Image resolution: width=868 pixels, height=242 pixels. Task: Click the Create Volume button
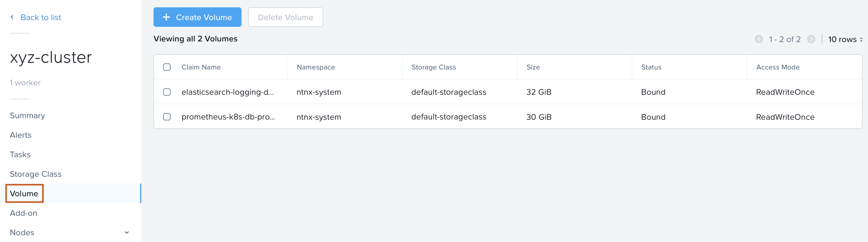click(197, 17)
